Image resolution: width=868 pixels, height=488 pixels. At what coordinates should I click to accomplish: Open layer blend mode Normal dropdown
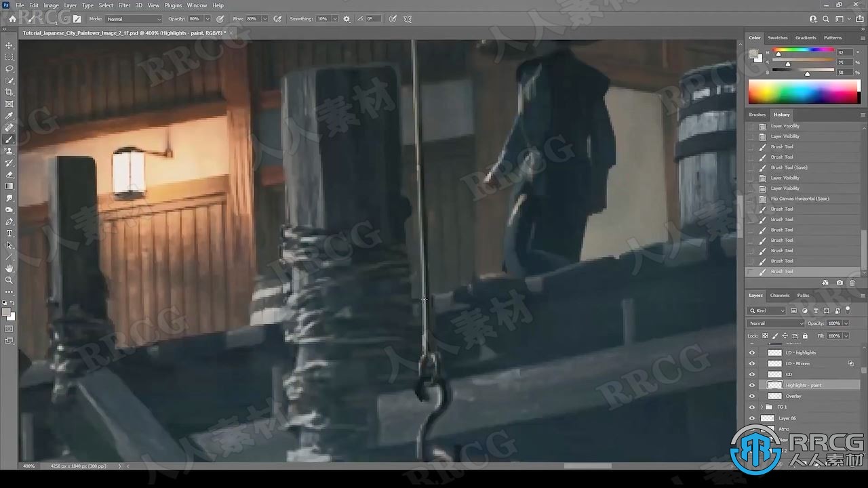[776, 323]
